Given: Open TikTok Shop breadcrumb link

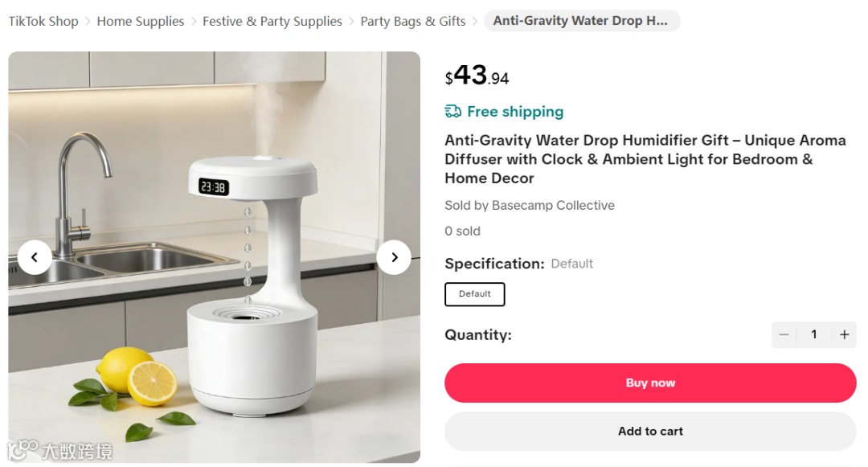Looking at the screenshot, I should coord(43,21).
